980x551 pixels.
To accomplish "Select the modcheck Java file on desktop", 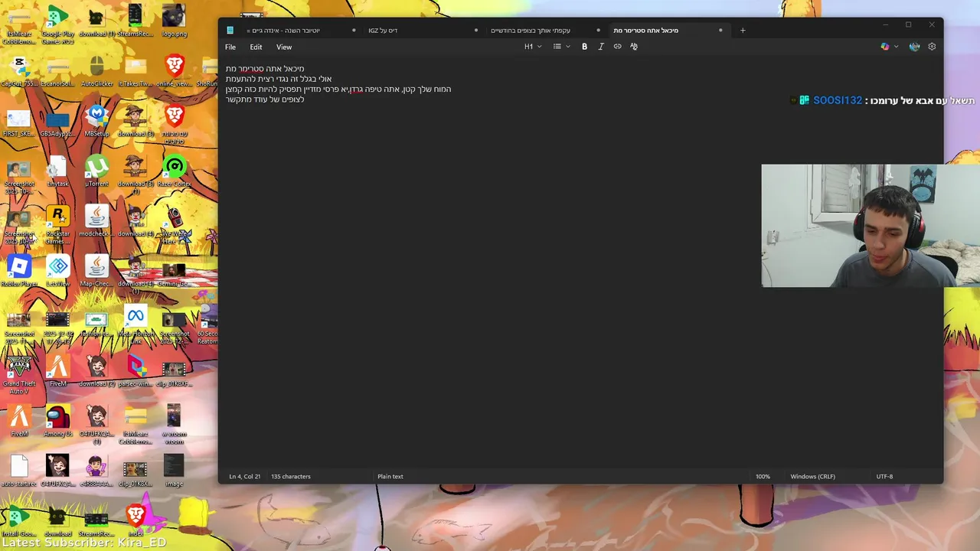I will (96, 221).
